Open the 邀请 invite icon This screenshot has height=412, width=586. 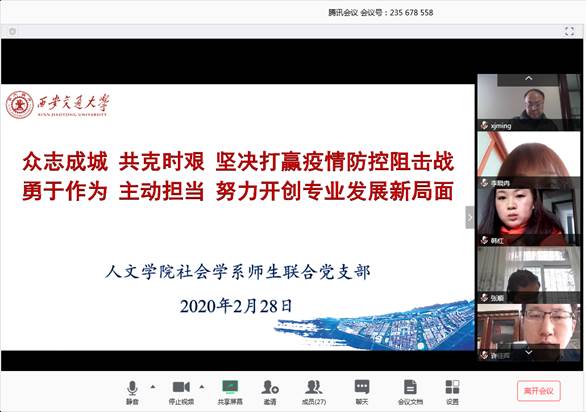point(270,392)
